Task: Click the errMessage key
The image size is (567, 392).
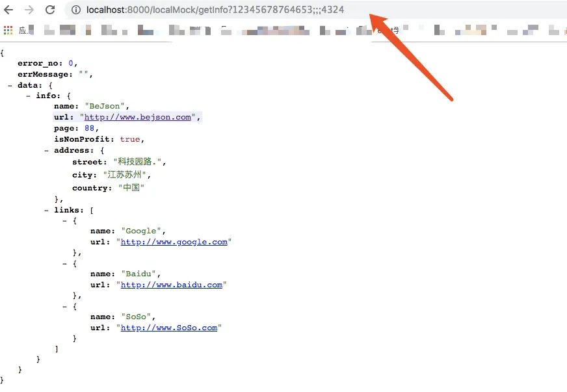Action: coord(43,74)
